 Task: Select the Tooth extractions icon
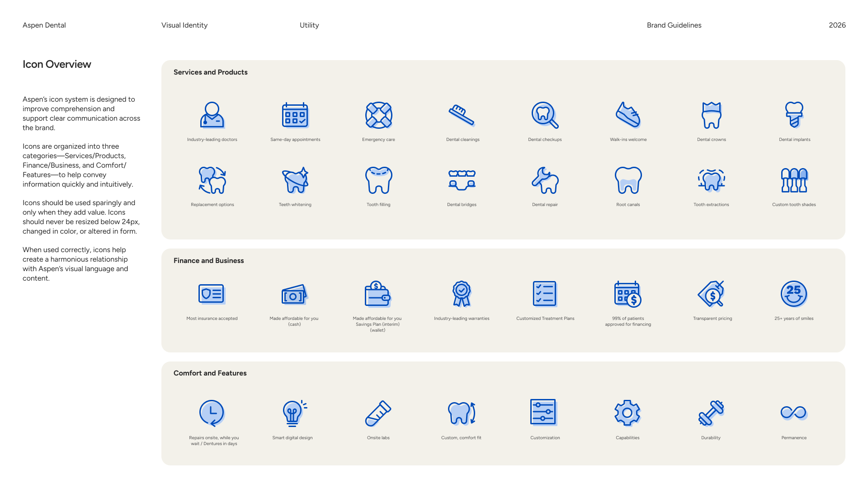tap(711, 180)
